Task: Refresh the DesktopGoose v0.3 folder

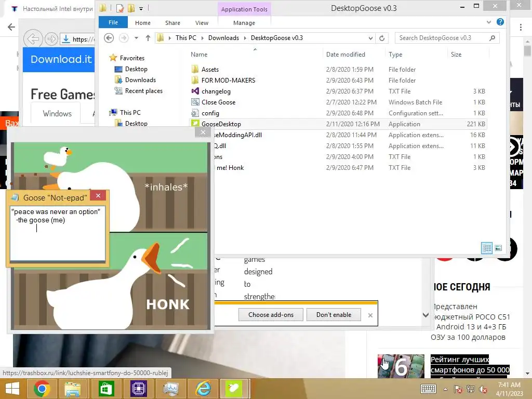Action: pos(382,38)
